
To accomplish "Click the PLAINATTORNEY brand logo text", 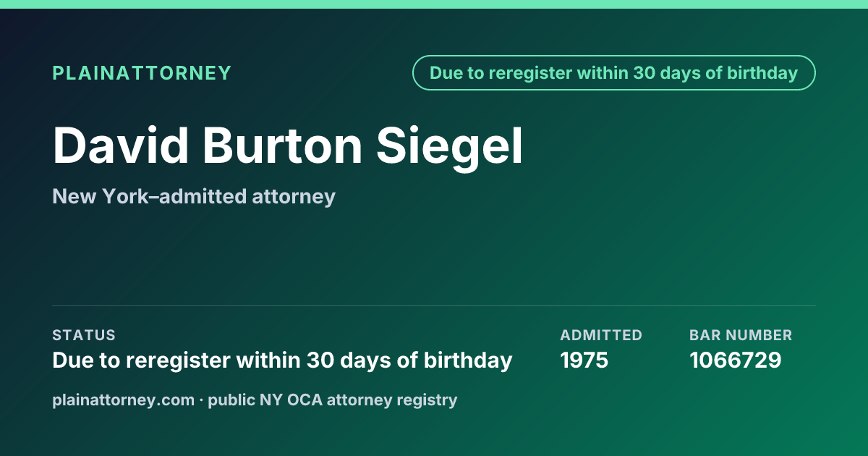I will pyautogui.click(x=142, y=73).
